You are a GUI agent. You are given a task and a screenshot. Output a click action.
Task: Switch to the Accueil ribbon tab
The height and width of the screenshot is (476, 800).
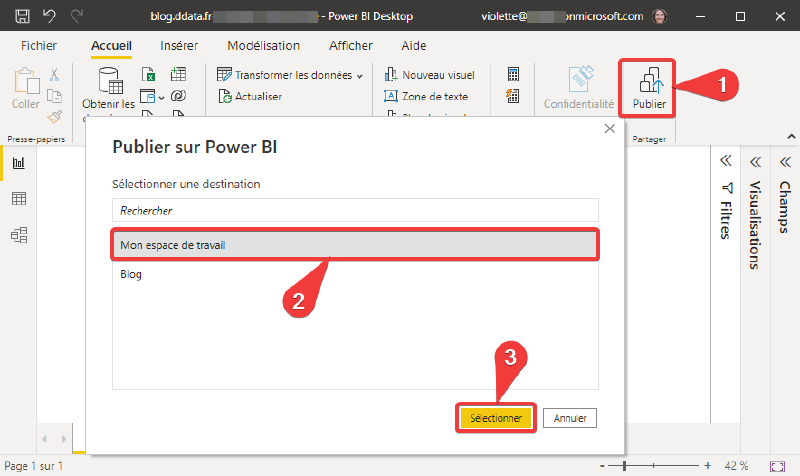(x=111, y=45)
